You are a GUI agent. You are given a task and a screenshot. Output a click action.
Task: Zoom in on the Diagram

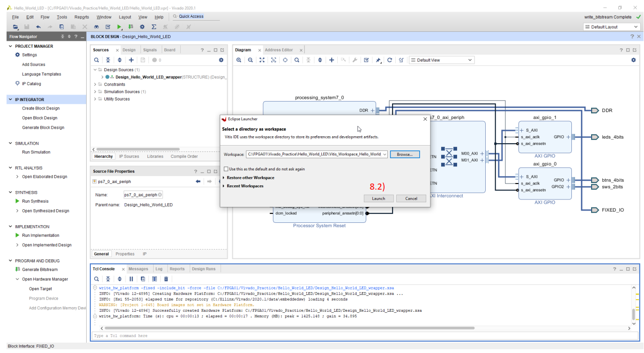[x=239, y=60]
